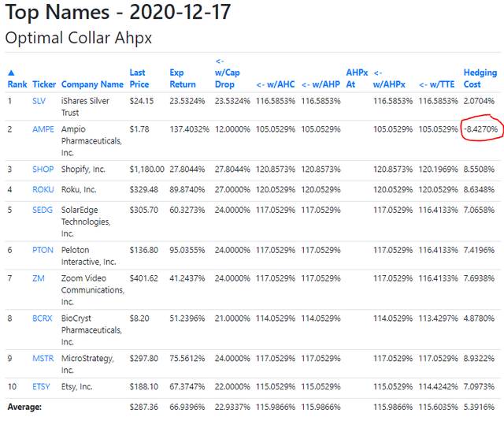
Task: Sort by the Rank column header
Action: click(17, 84)
